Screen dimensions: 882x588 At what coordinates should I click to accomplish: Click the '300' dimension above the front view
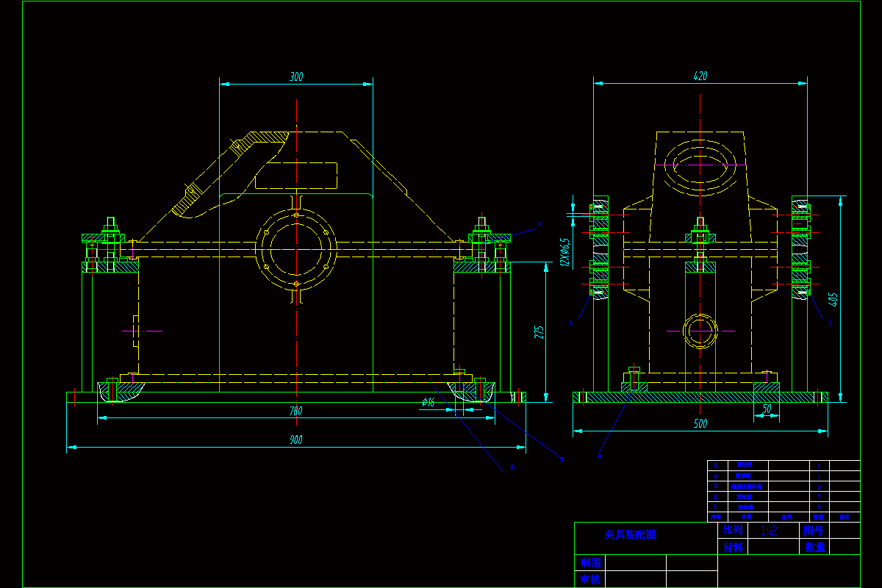pos(296,76)
